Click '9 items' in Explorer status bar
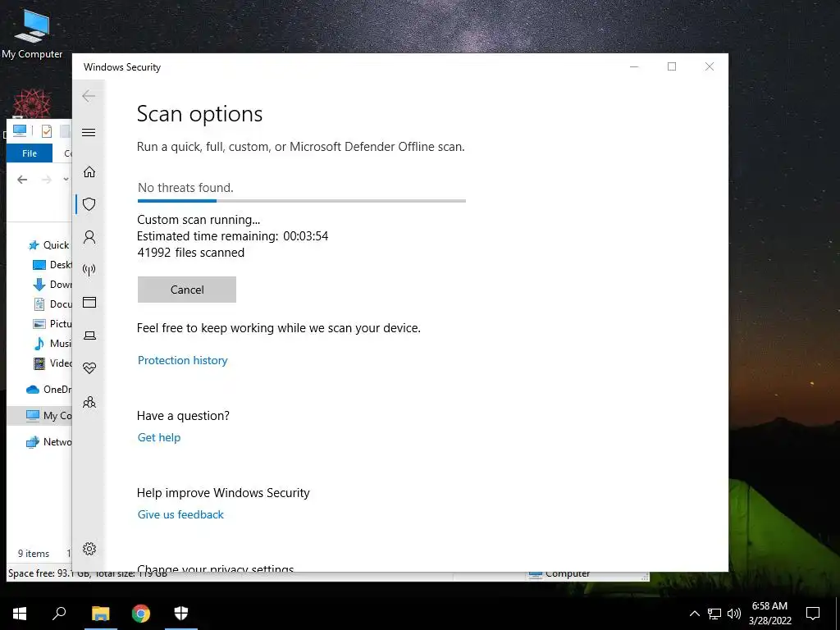Screen dimensions: 840x630 coord(34,554)
